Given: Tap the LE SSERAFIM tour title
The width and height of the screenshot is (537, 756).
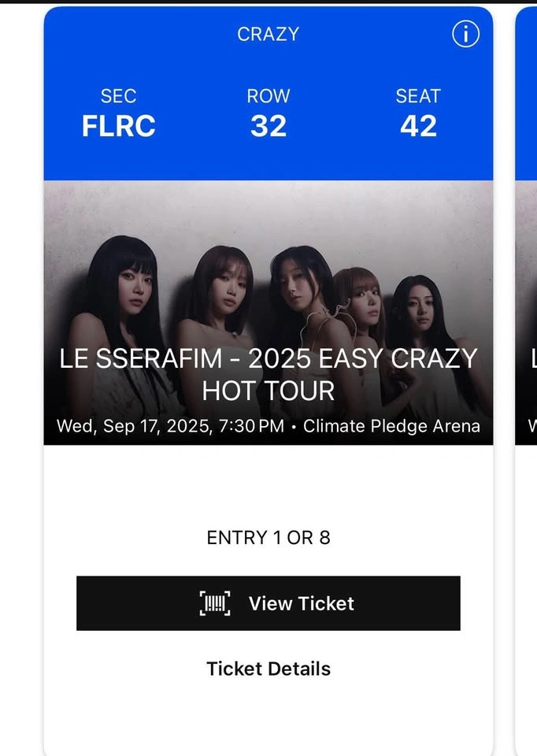Looking at the screenshot, I should [268, 359].
